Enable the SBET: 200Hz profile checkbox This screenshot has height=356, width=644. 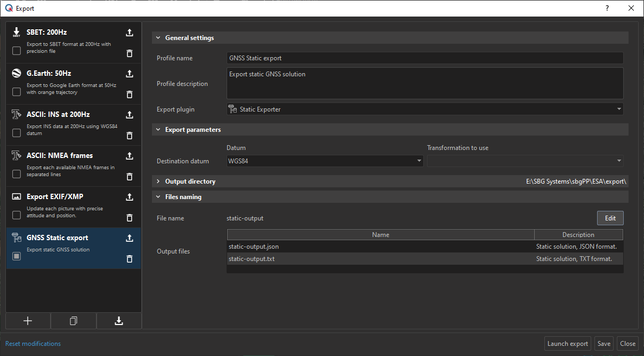[17, 51]
